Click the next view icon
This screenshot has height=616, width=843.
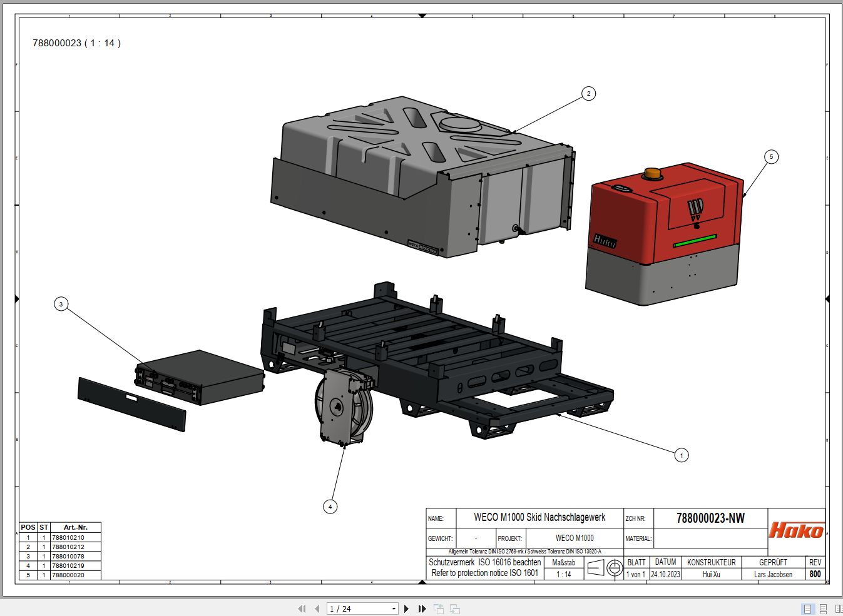tap(455, 608)
